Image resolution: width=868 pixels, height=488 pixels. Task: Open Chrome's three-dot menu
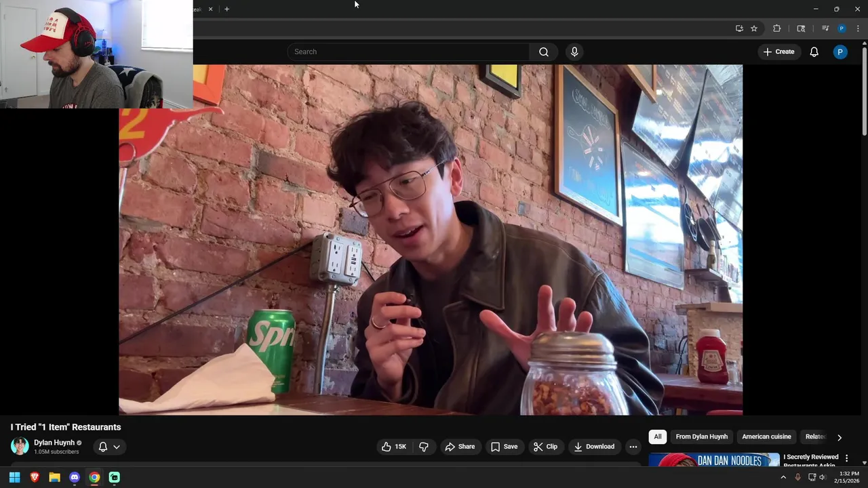pyautogui.click(x=858, y=28)
